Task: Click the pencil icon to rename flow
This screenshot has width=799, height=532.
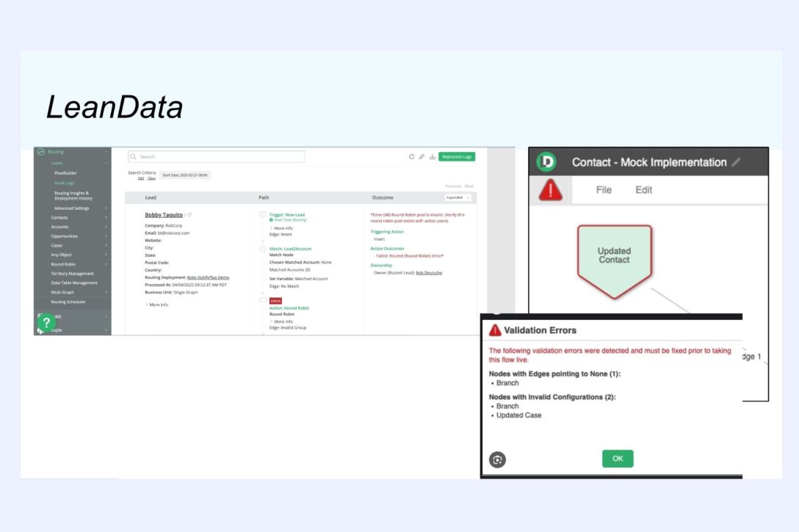Action: click(x=736, y=162)
